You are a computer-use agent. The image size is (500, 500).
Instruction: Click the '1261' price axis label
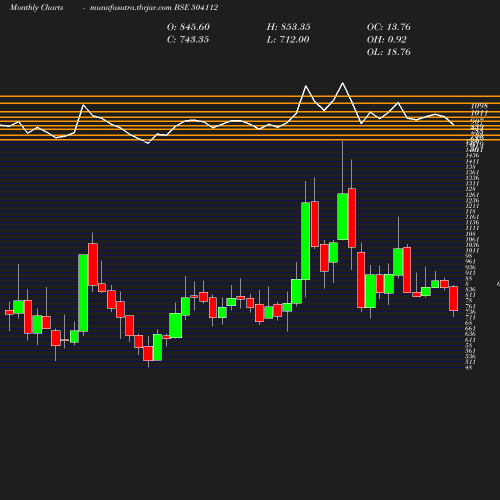(472, 195)
